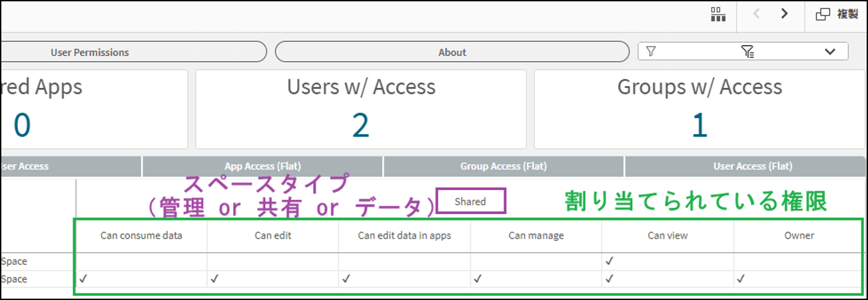Screen dimensions: 868x300
Task: Click the Owner checkmark in second row
Action: pyautogui.click(x=739, y=279)
